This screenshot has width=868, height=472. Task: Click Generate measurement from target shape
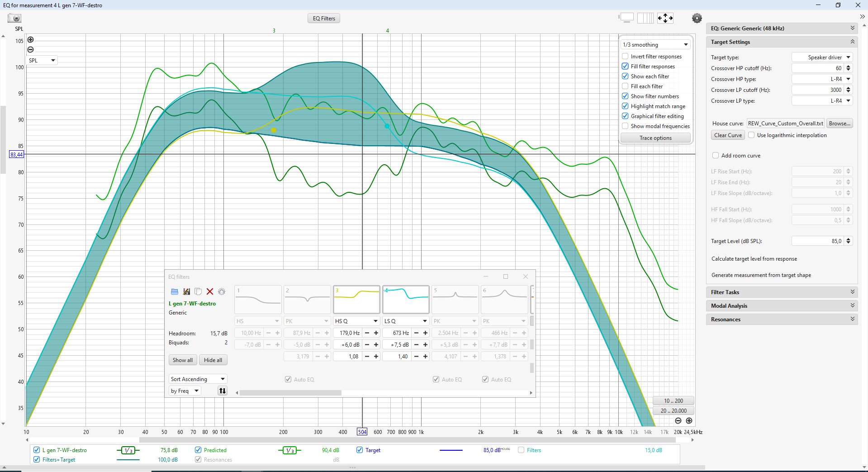point(761,275)
